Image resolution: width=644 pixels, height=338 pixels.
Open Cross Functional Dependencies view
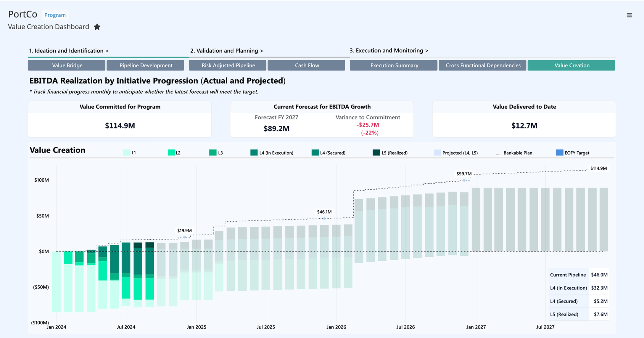click(x=483, y=65)
